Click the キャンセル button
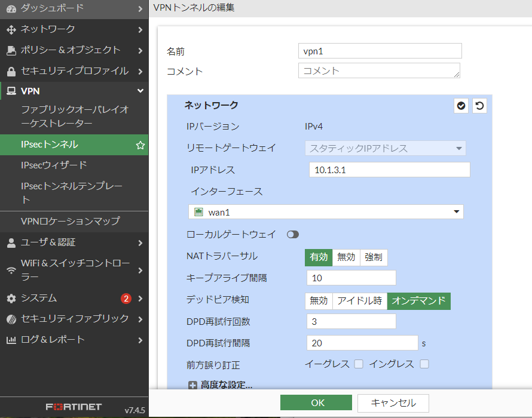Screen dimensions: 532x418 393,403
